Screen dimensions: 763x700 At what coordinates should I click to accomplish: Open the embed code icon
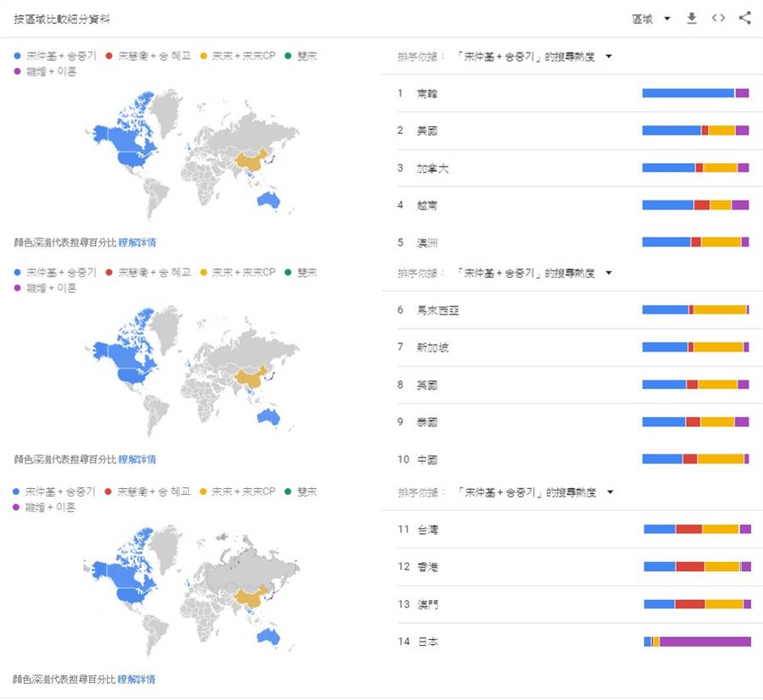[718, 19]
